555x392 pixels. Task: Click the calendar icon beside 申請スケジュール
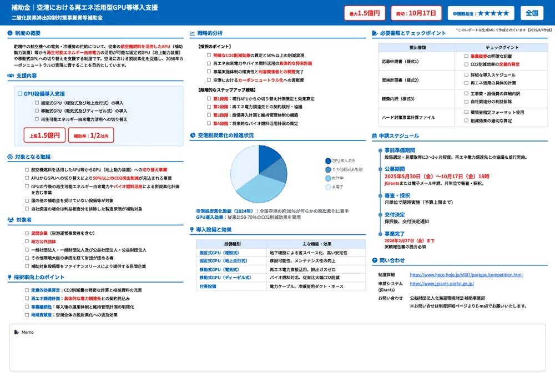tap(375, 135)
